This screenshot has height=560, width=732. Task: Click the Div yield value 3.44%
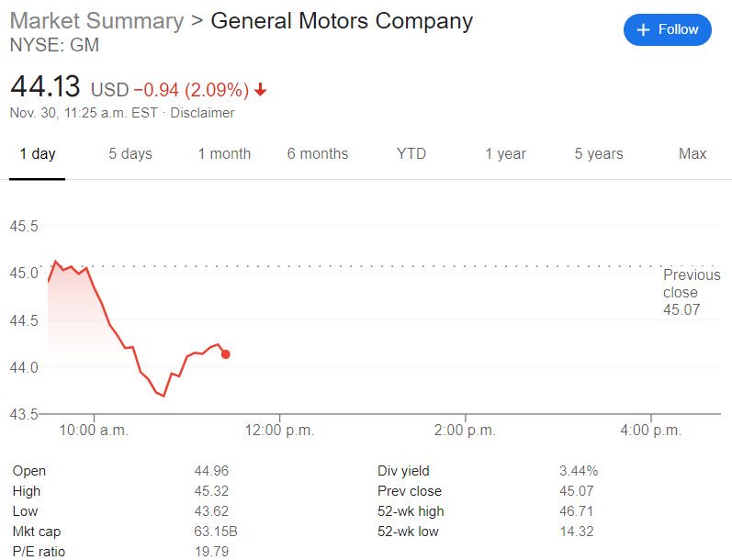[x=578, y=470]
